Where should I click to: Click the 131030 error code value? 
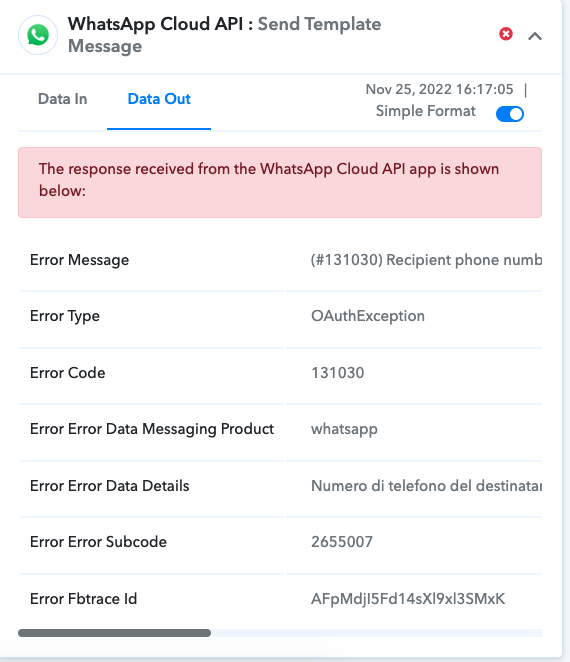coord(337,373)
